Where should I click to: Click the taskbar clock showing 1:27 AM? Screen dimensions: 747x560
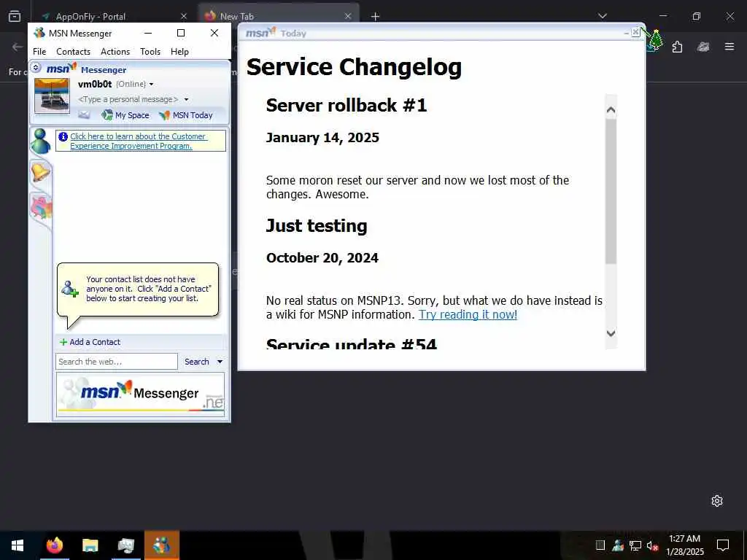point(684,545)
